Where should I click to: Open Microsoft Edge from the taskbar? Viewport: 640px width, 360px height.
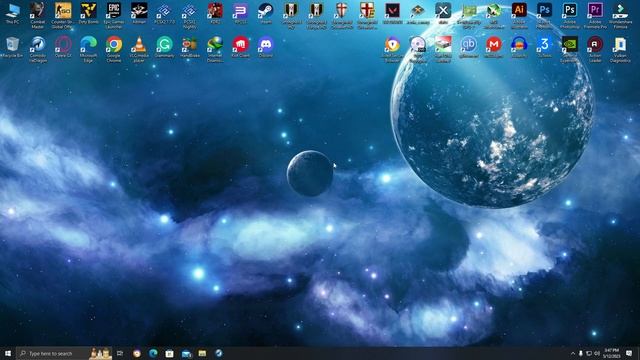click(153, 353)
